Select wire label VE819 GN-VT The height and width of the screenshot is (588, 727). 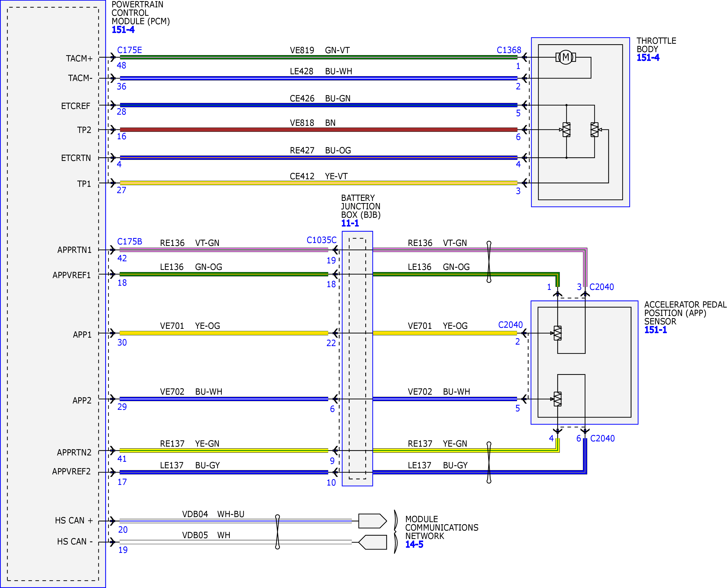[x=320, y=50]
